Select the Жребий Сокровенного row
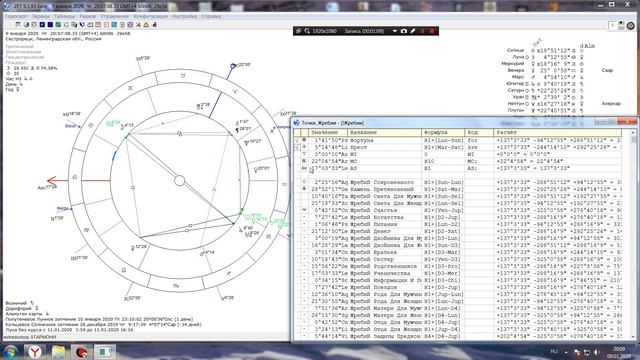 (x=458, y=182)
